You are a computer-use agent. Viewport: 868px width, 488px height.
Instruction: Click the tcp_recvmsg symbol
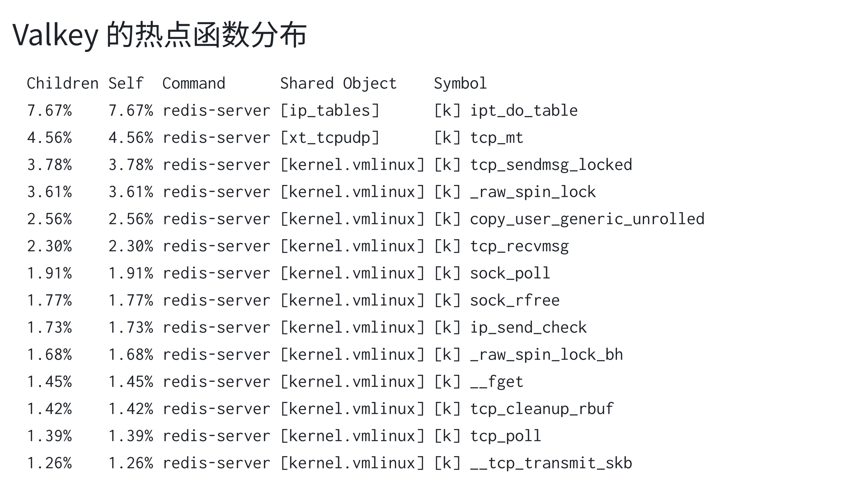pos(519,246)
